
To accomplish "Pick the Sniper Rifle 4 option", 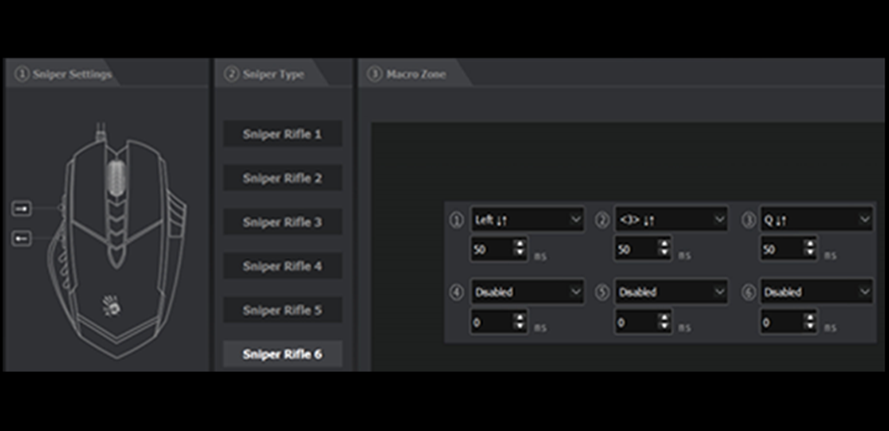I will tap(282, 266).
